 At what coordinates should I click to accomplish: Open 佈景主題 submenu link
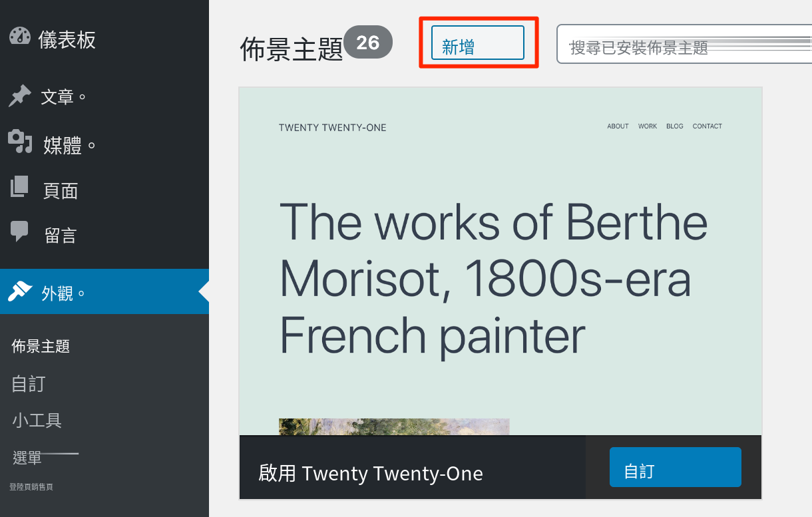[41, 346]
